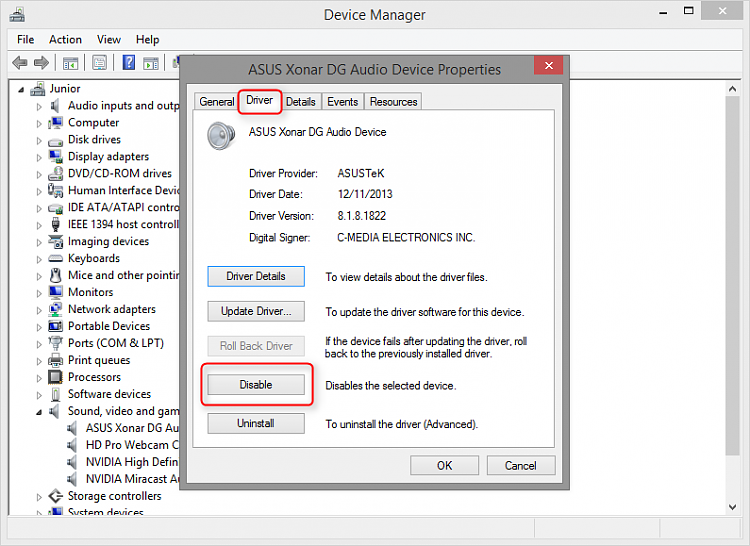Open the Resources tab

click(393, 102)
